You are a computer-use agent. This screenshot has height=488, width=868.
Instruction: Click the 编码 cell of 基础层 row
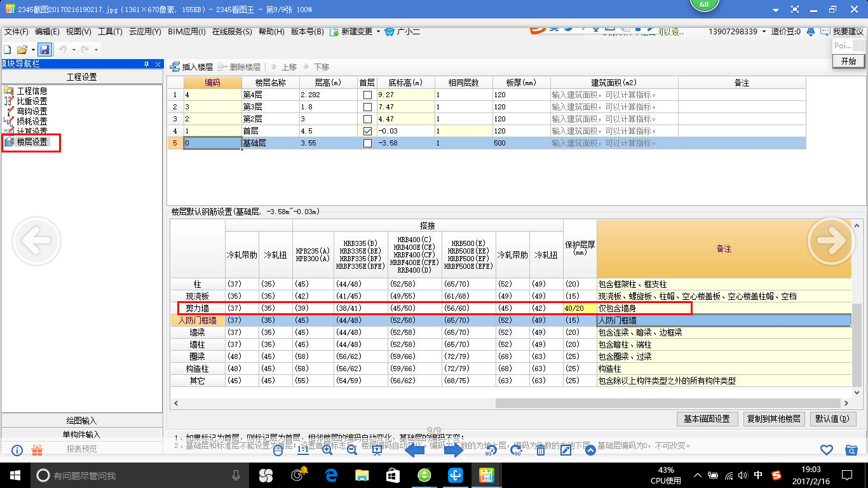212,143
